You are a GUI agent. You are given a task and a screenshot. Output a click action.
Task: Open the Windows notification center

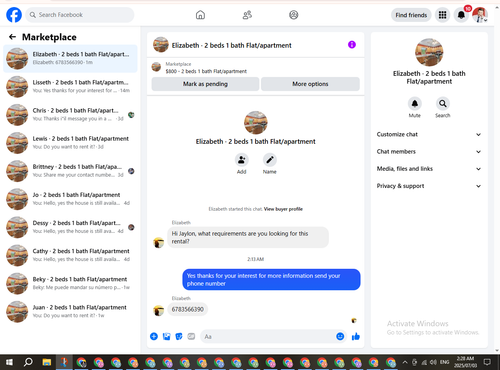tap(487, 362)
